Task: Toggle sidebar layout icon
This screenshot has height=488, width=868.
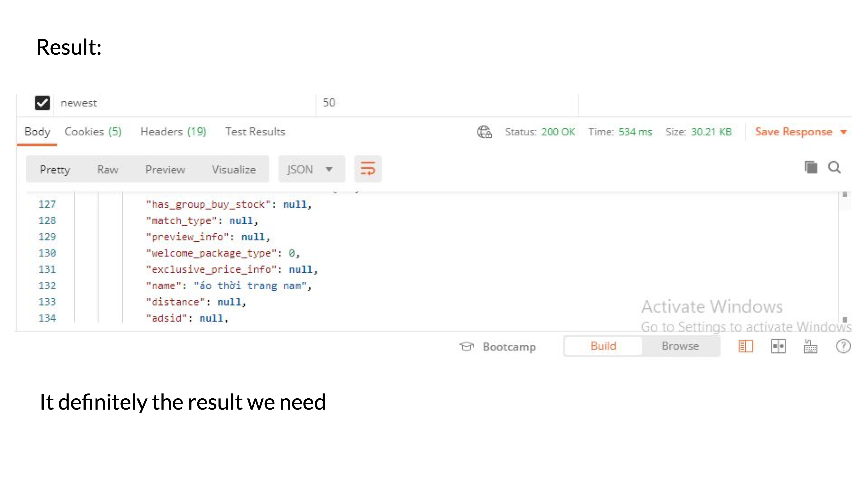Action: click(x=745, y=346)
